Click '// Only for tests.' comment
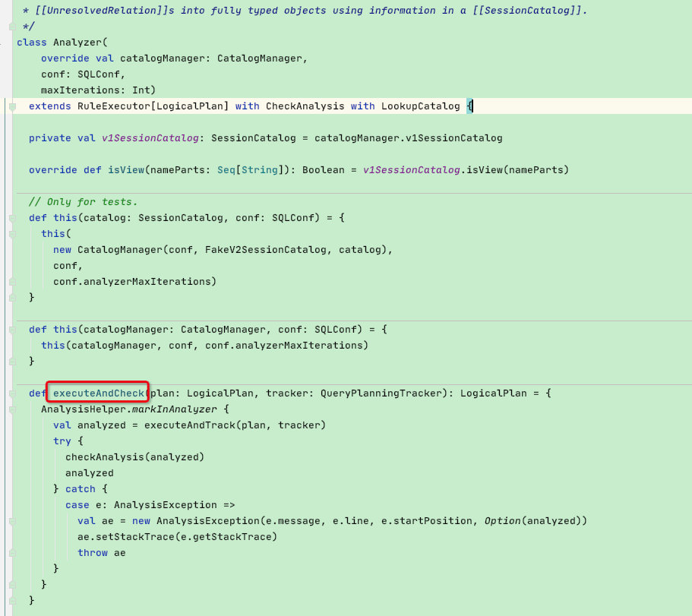The width and height of the screenshot is (692, 616). (83, 201)
